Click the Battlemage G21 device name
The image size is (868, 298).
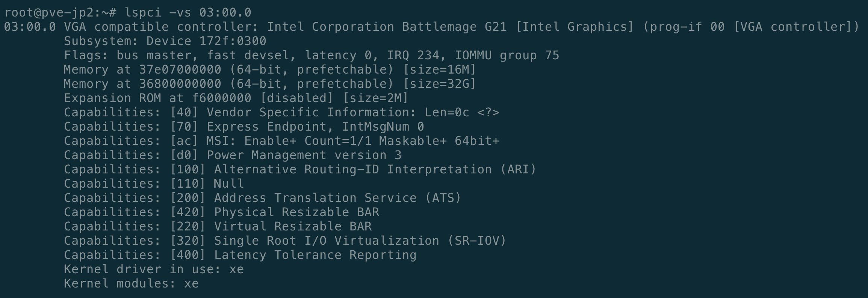(x=454, y=27)
